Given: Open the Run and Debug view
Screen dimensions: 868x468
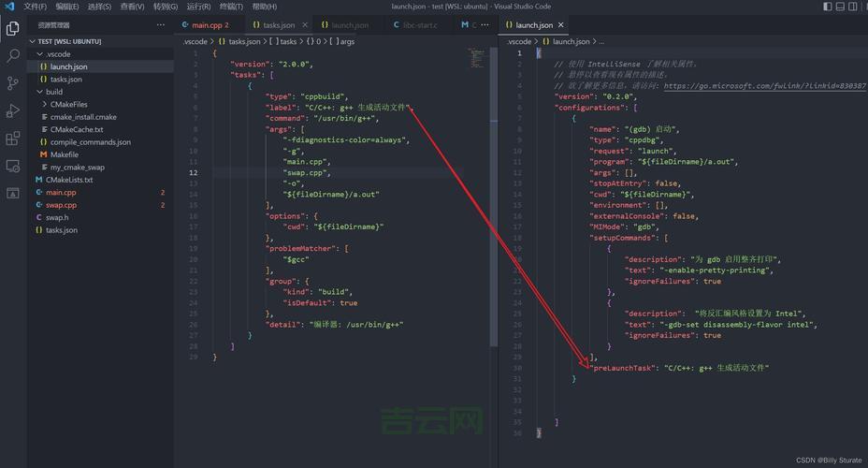Looking at the screenshot, I should click(13, 110).
